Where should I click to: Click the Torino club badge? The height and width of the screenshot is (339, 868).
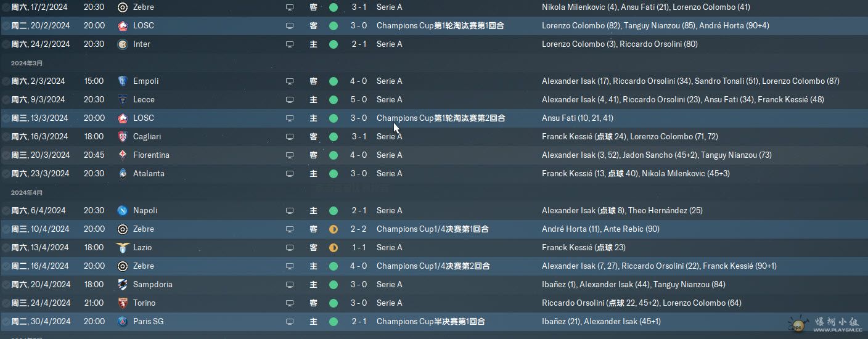(x=122, y=303)
